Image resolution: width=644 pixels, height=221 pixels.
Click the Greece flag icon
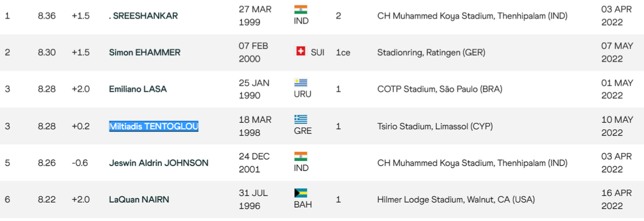pyautogui.click(x=300, y=119)
